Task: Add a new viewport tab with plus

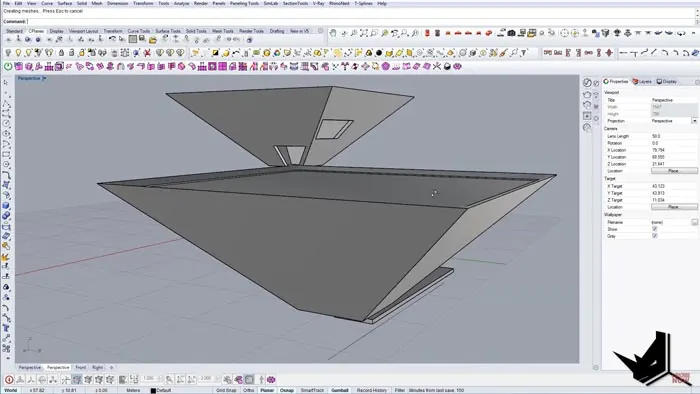Action: tap(112, 367)
